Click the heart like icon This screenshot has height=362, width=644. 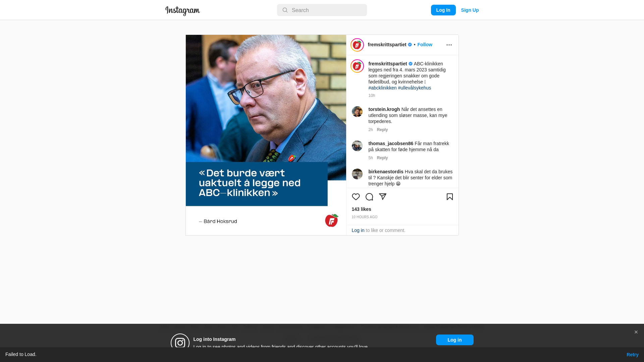(356, 197)
